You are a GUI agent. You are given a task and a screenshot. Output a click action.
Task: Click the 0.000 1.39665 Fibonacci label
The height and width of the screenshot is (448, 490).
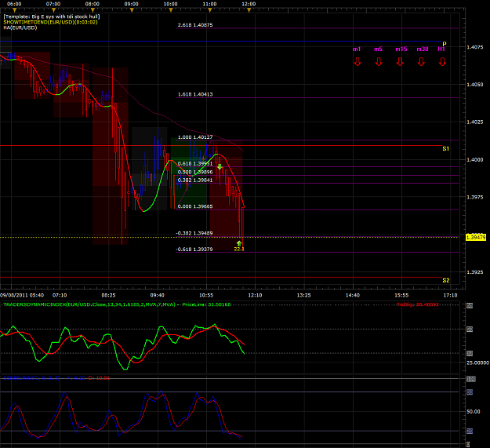coord(195,206)
